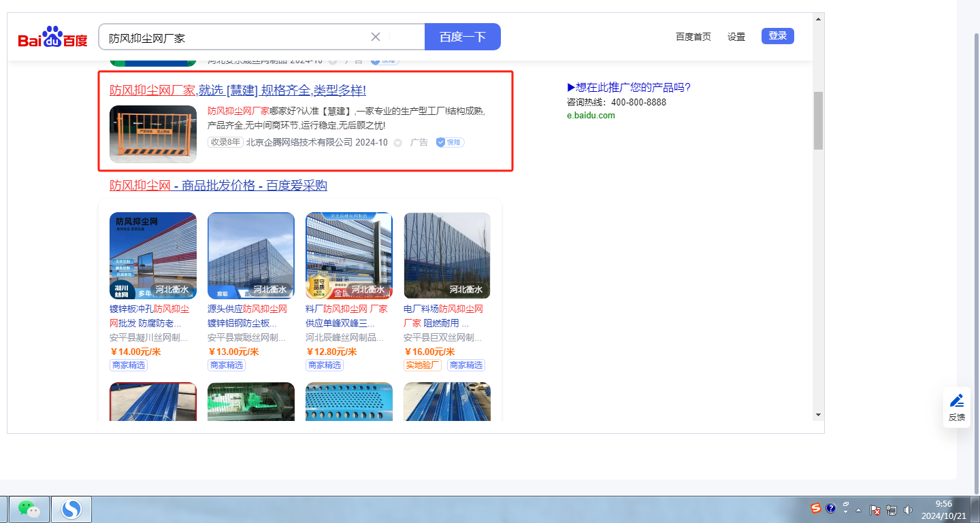Open the volume speaker tray icon
The image size is (980, 523).
tap(907, 509)
